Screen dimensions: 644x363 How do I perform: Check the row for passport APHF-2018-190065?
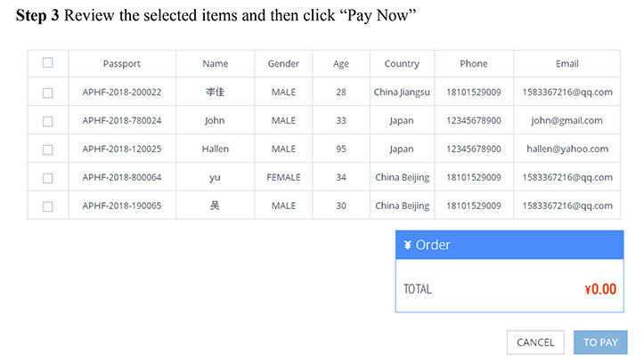(x=48, y=206)
